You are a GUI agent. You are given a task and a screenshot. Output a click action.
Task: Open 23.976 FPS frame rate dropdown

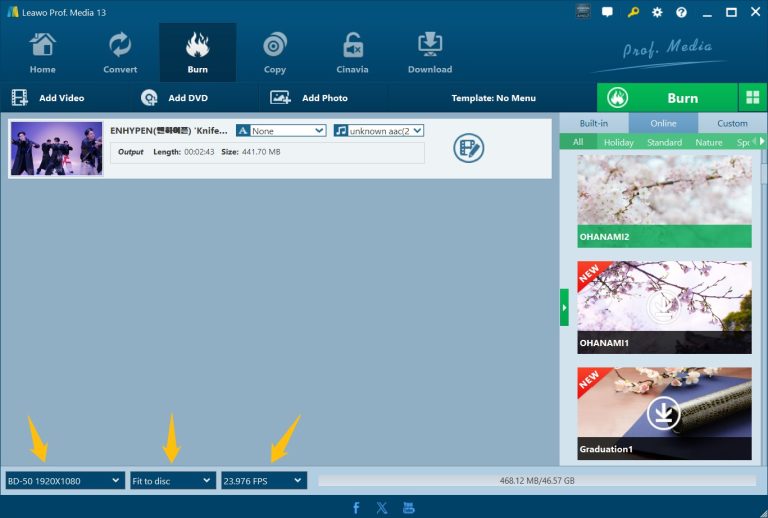click(x=264, y=481)
